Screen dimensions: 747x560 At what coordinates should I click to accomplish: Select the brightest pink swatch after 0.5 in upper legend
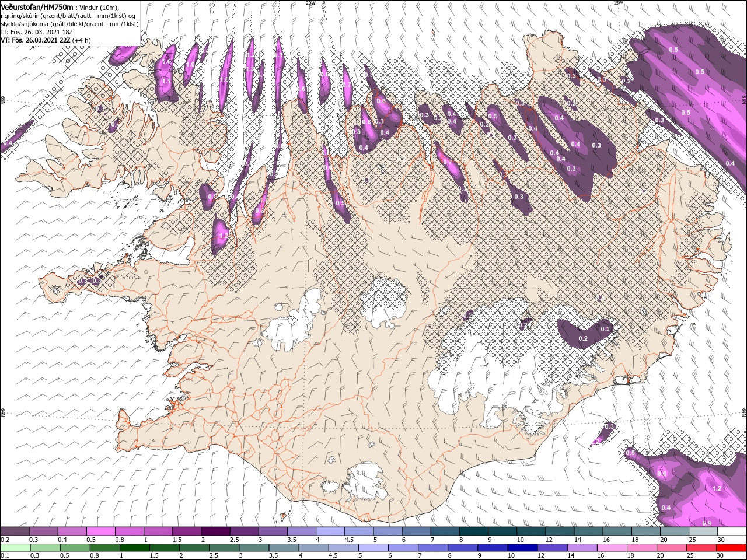[101, 531]
